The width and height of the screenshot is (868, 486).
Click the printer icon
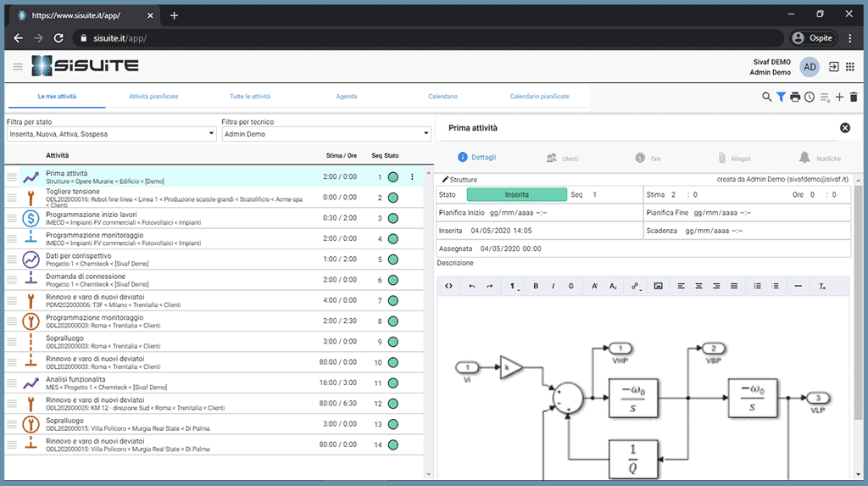[795, 97]
